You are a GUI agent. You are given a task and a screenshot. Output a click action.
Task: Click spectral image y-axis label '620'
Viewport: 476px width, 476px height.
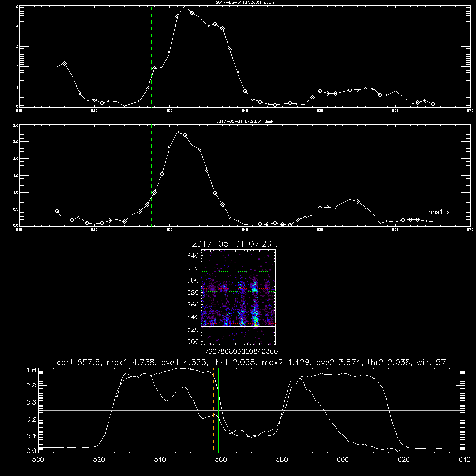pos(193,268)
